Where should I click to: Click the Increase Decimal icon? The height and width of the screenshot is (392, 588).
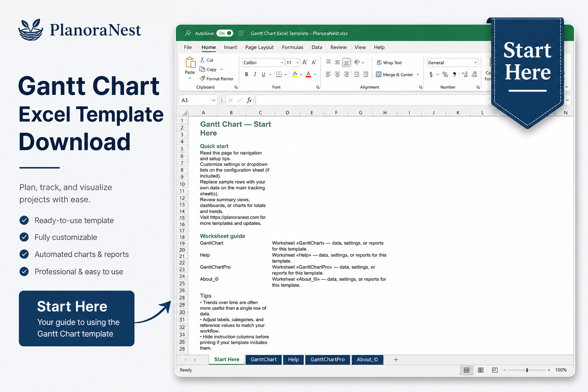coord(465,74)
